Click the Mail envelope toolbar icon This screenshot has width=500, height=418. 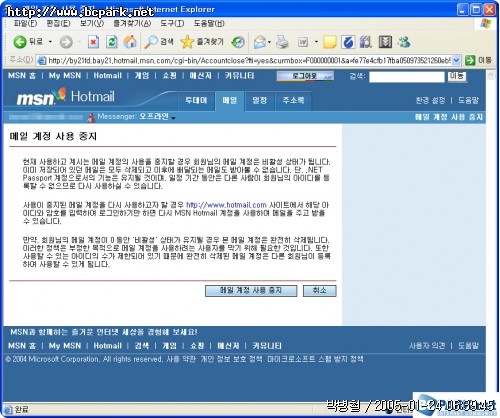click(260, 42)
